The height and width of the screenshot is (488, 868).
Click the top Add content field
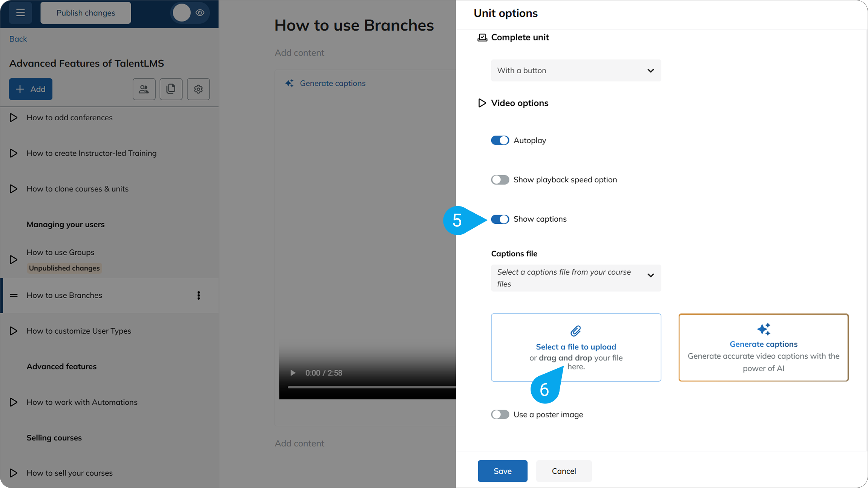pos(299,53)
